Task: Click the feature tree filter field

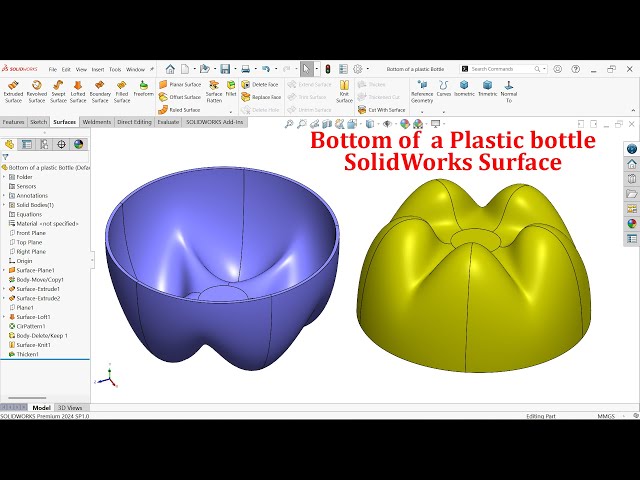Action: point(45,157)
